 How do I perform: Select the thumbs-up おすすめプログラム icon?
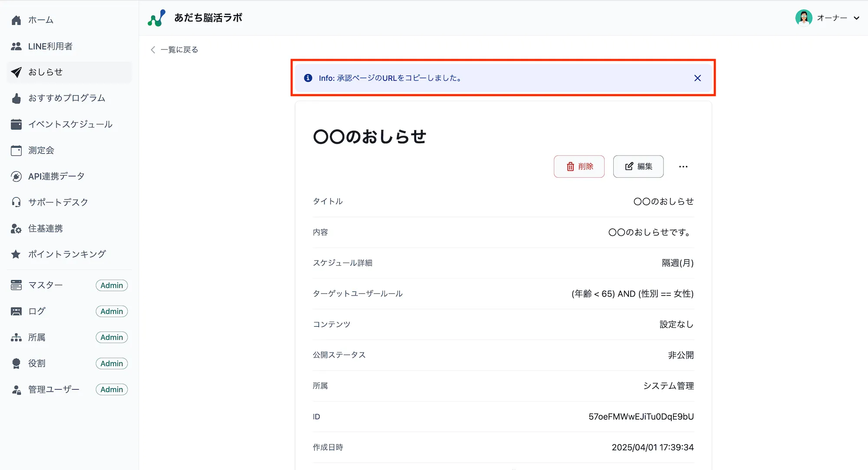tap(16, 98)
